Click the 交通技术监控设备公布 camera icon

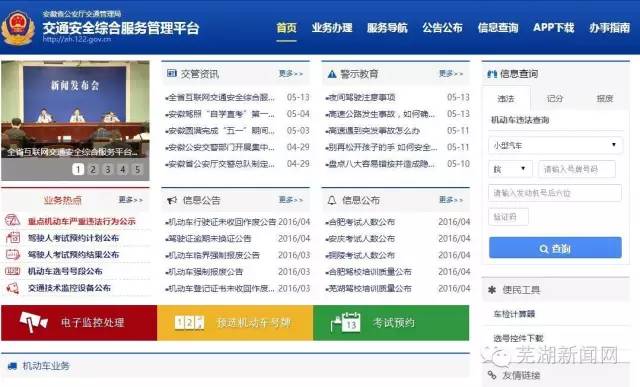pyautogui.click(x=12, y=288)
